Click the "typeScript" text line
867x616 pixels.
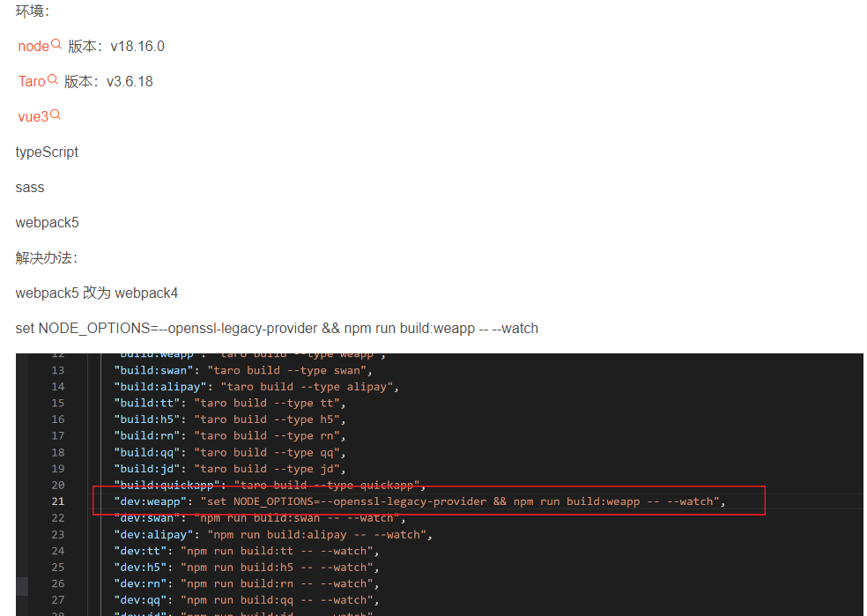coord(47,152)
